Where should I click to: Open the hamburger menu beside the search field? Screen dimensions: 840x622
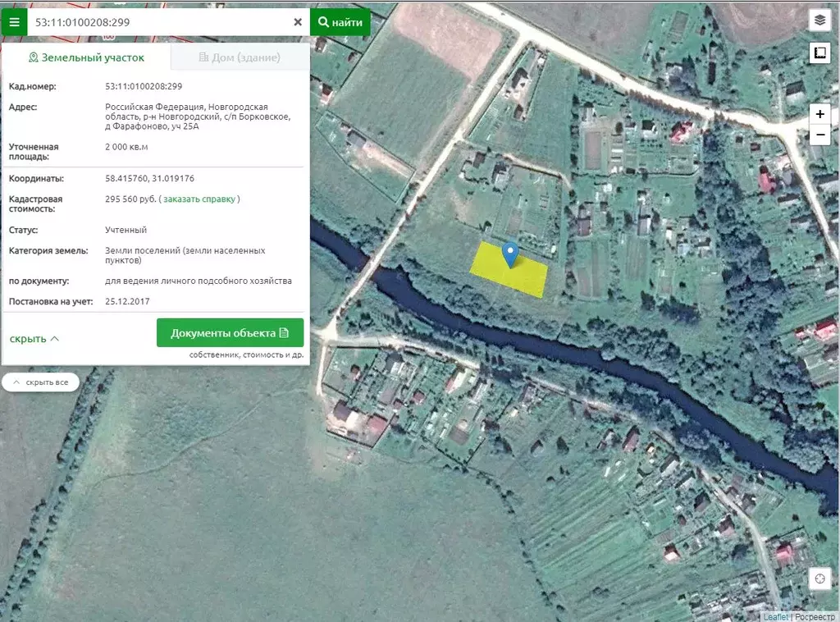coord(14,22)
